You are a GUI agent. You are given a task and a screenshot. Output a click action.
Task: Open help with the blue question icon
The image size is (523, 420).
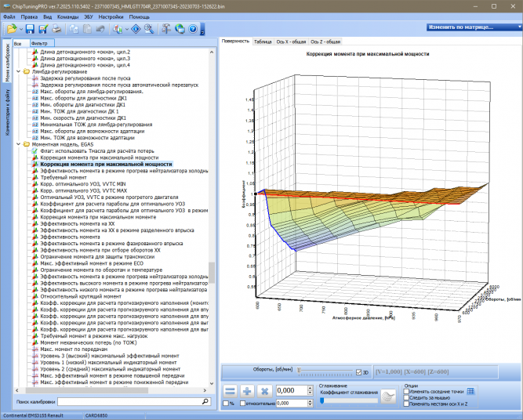click(x=193, y=29)
